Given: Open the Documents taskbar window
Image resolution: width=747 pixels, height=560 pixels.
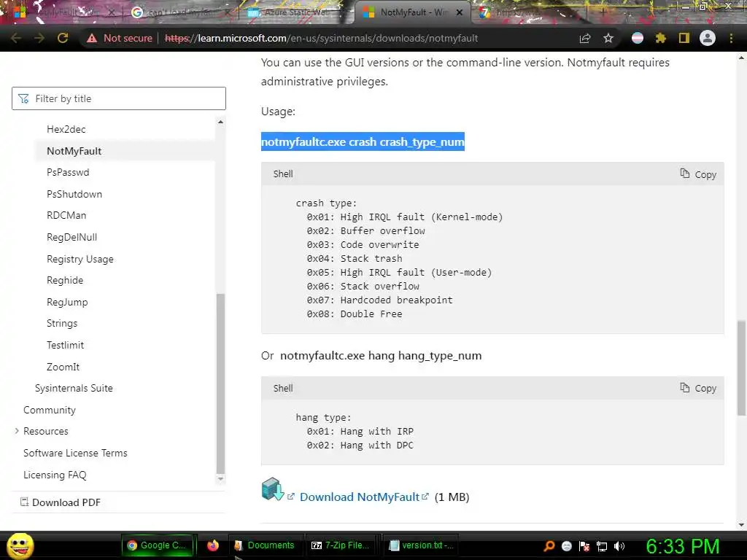Looking at the screenshot, I should pos(264,545).
